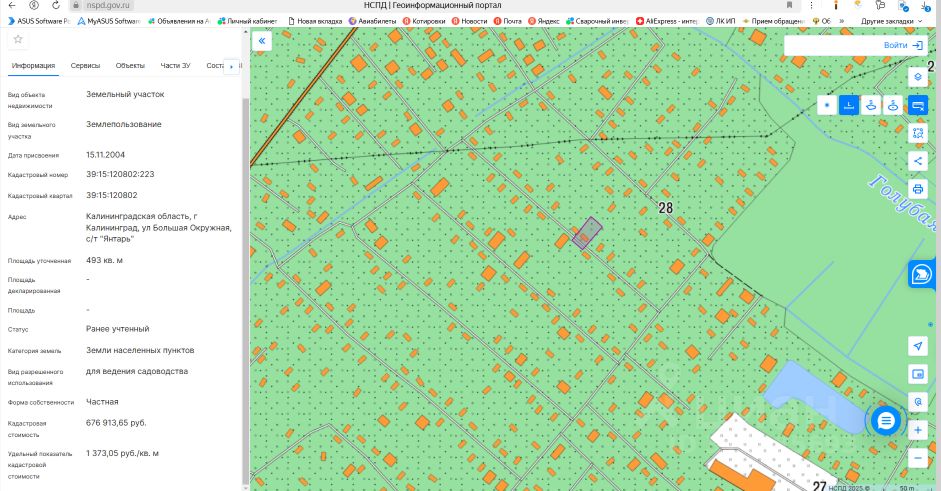Select the circle area measurement tool

[893, 105]
